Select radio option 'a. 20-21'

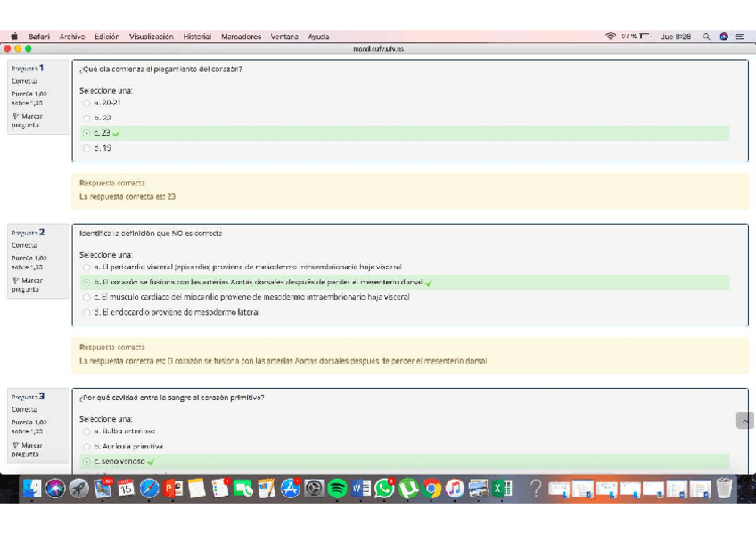coord(86,103)
